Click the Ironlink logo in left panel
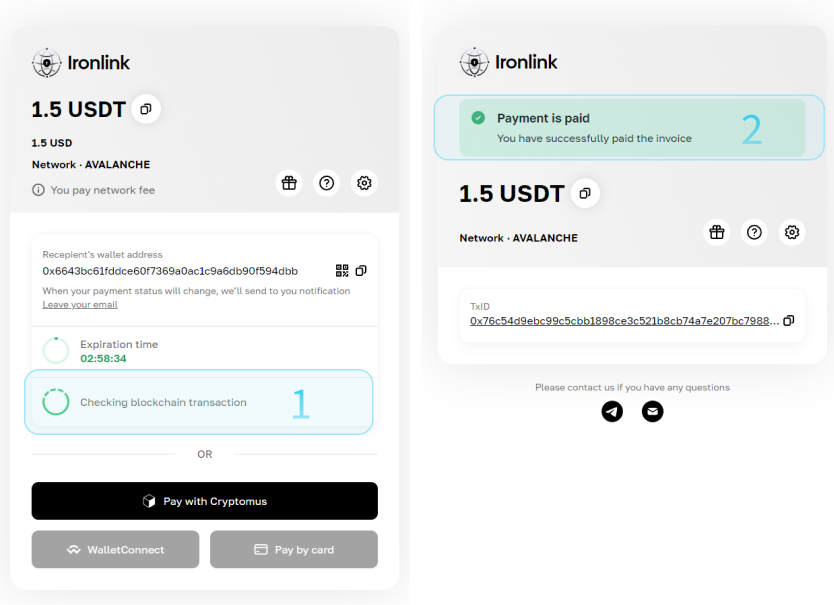Image resolution: width=834 pixels, height=605 pixels. click(x=82, y=63)
